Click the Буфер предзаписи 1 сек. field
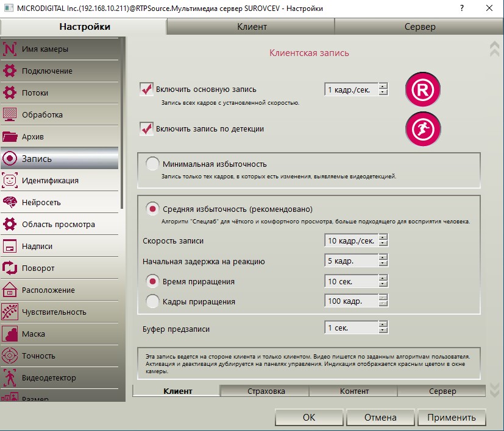Image resolution: width=504 pixels, height=431 pixels. tap(352, 328)
